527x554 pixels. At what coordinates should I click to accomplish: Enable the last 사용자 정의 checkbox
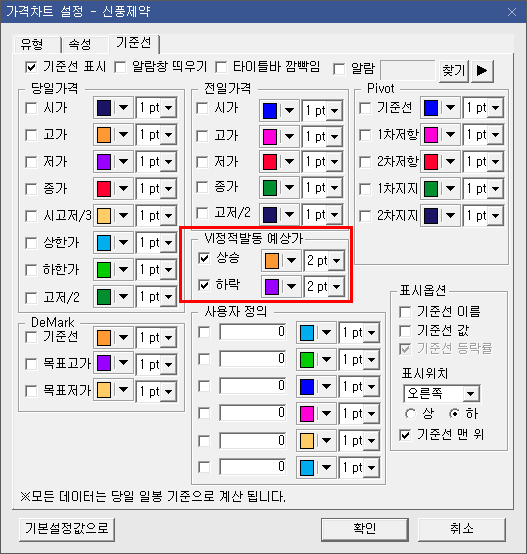204,467
